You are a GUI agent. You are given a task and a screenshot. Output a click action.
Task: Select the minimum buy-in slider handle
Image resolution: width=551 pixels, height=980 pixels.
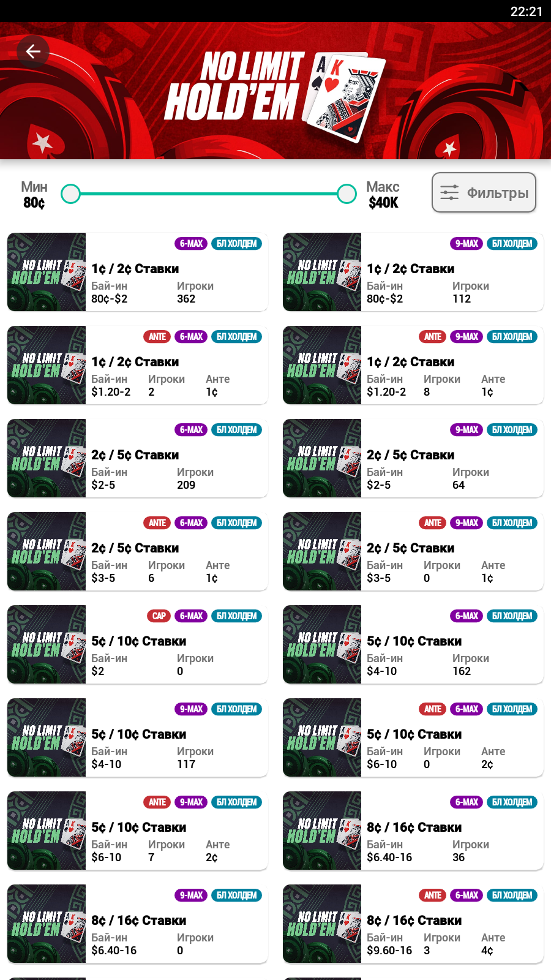pos(71,194)
